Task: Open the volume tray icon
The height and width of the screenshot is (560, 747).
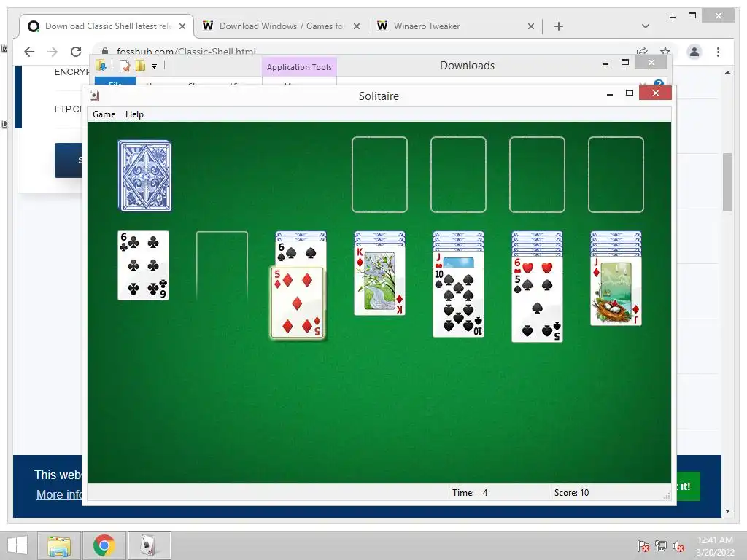Action: (x=678, y=546)
